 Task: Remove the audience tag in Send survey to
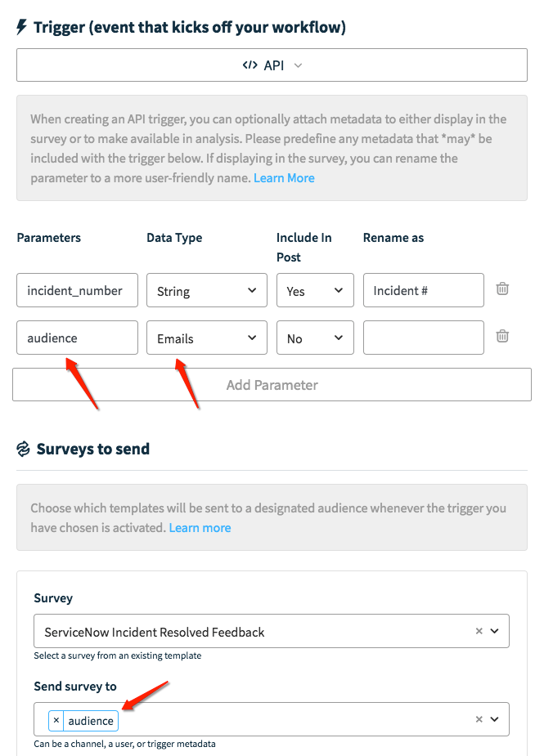pos(55,720)
